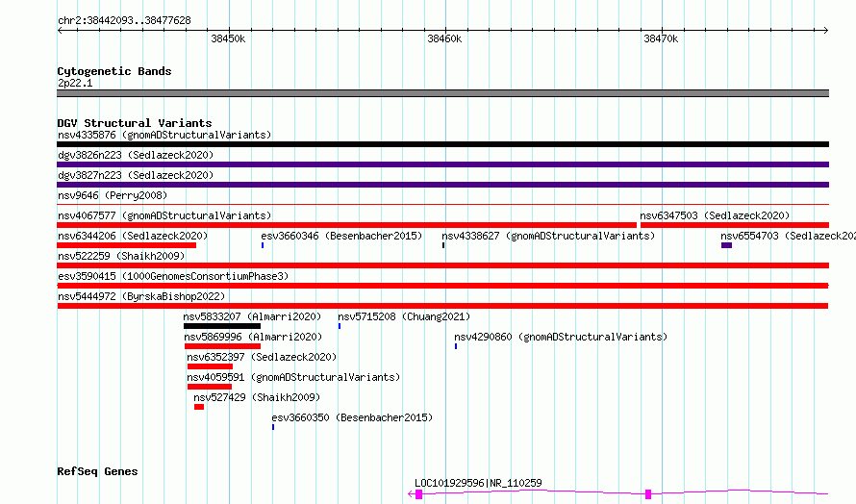
Task: Click the purple dgv3826n223 feature bar
Action: (442, 164)
